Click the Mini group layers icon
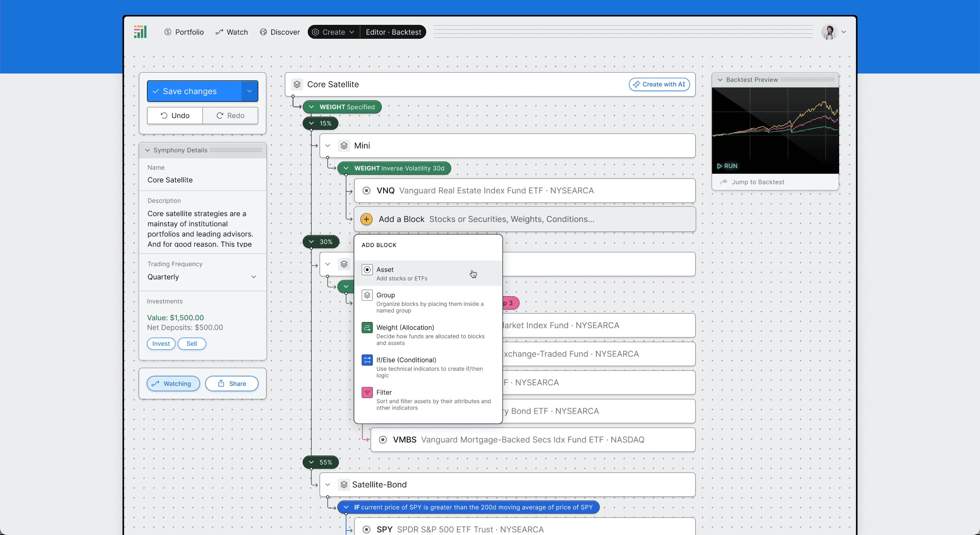This screenshot has width=980, height=535. (344, 146)
